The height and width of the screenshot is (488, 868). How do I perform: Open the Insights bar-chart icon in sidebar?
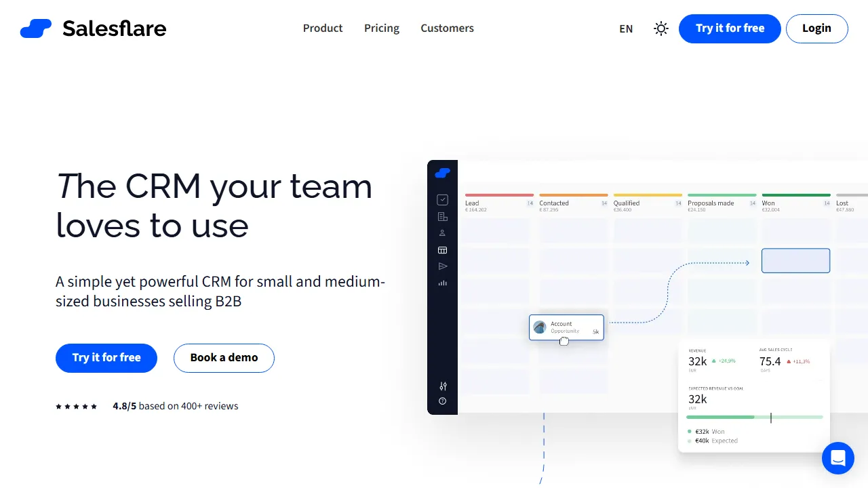[443, 283]
